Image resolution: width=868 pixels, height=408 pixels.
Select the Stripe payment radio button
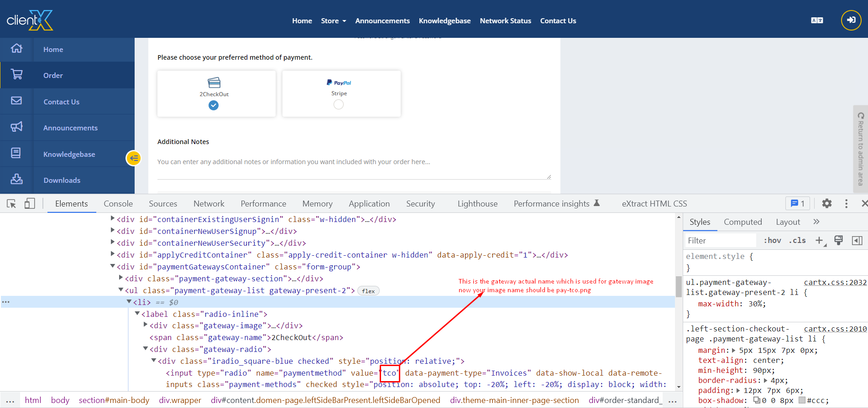(339, 104)
